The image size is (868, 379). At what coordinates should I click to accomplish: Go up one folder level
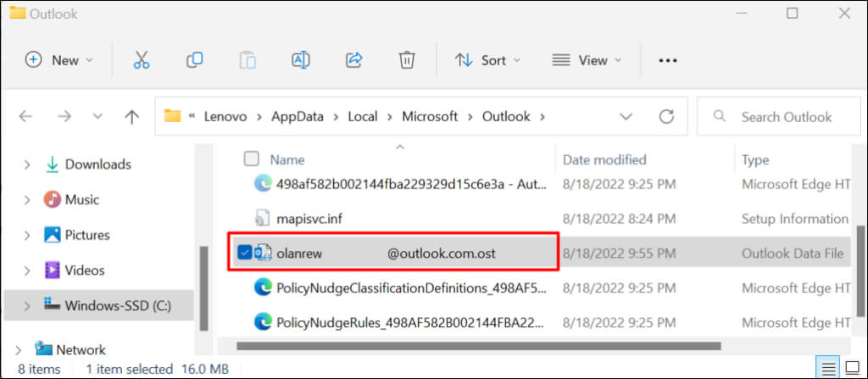tap(131, 116)
